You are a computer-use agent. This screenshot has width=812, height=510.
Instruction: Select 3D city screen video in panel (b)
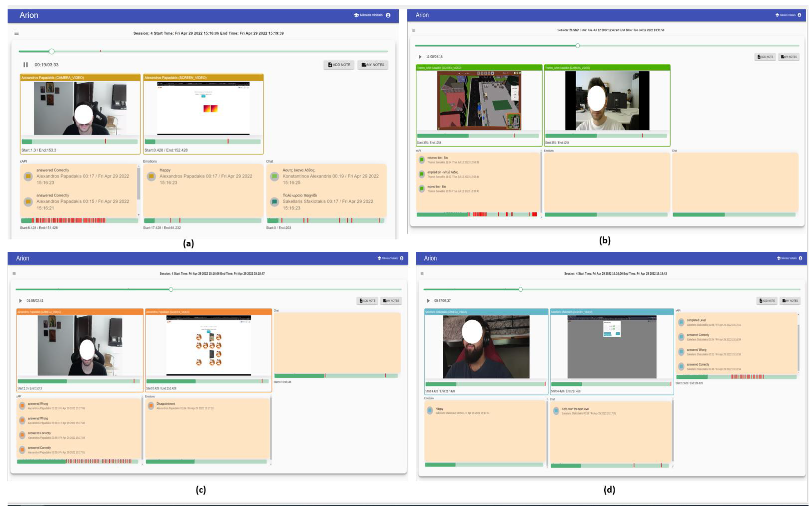click(x=479, y=100)
